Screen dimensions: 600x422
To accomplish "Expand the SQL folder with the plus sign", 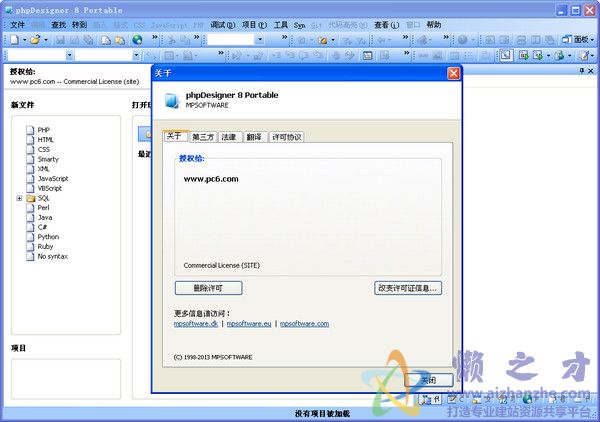I will coord(19,198).
